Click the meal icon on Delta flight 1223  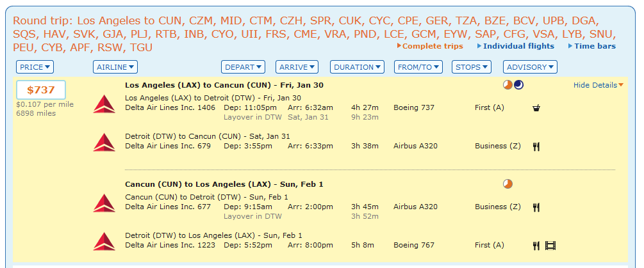click(536, 245)
